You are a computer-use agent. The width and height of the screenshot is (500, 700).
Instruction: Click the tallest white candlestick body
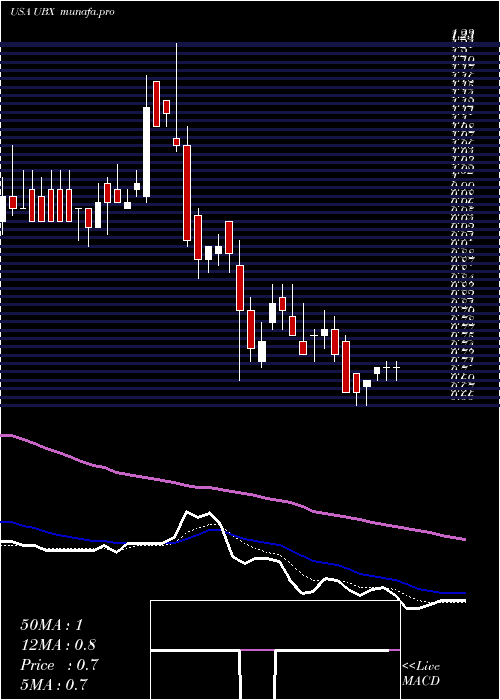(146, 152)
